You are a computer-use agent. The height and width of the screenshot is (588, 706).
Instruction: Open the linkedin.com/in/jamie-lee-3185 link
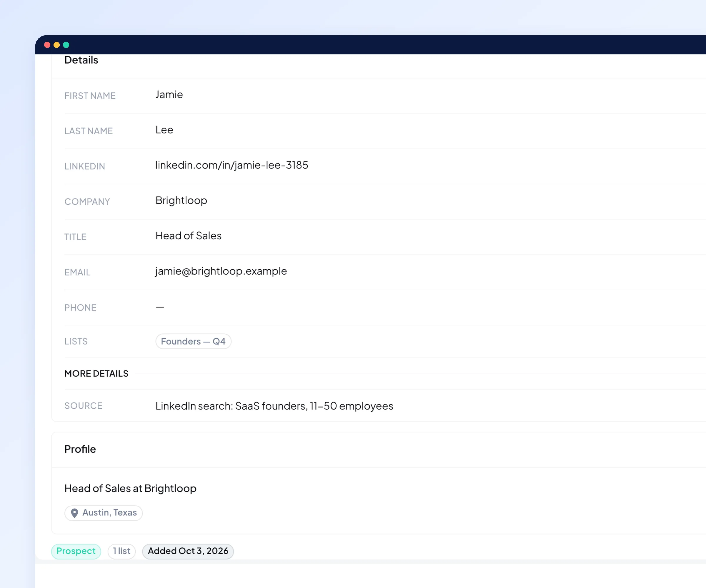point(232,165)
